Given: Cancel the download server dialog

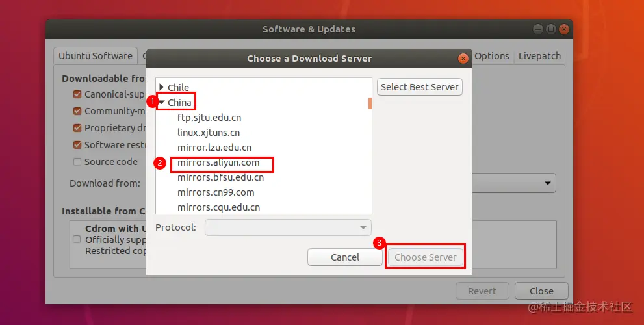Looking at the screenshot, I should [345, 257].
